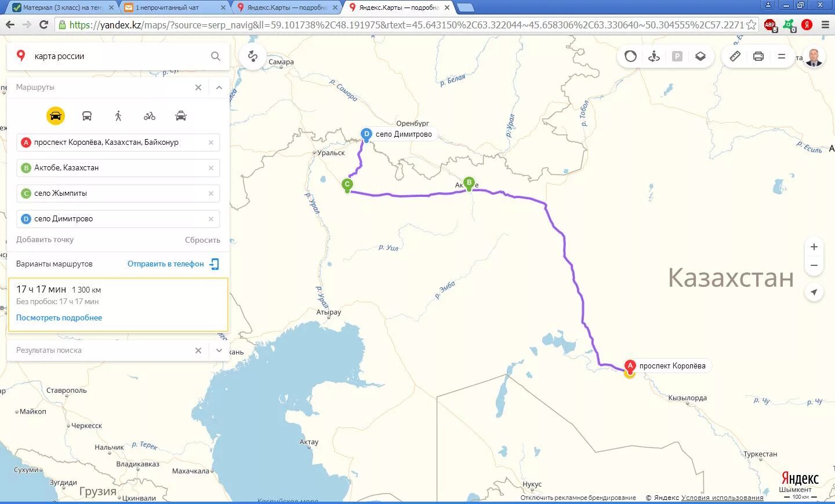Reload the page
The image size is (835, 504).
point(43,25)
